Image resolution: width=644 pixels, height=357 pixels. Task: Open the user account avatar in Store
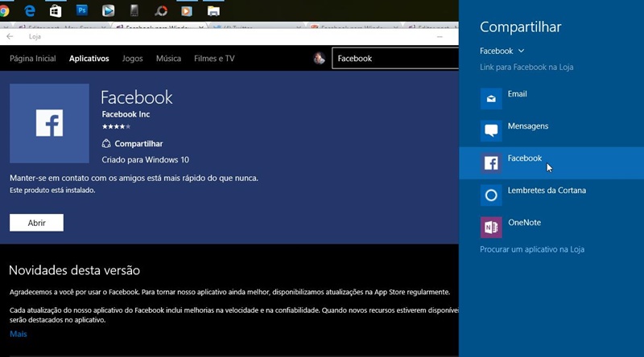(x=319, y=58)
